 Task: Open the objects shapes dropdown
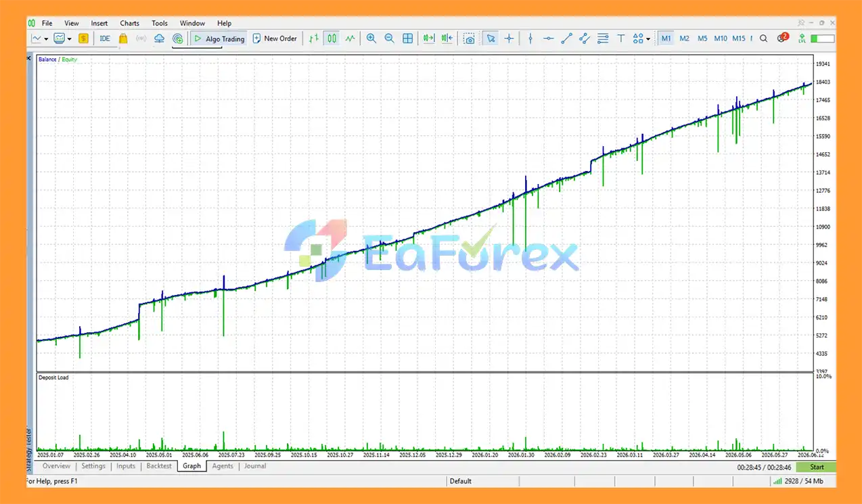[x=641, y=39]
